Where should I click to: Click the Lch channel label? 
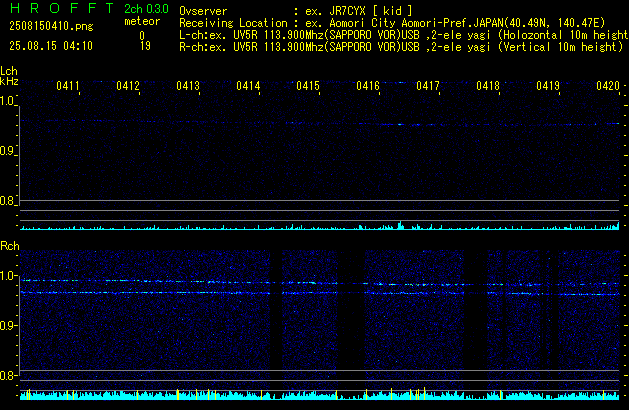9,71
